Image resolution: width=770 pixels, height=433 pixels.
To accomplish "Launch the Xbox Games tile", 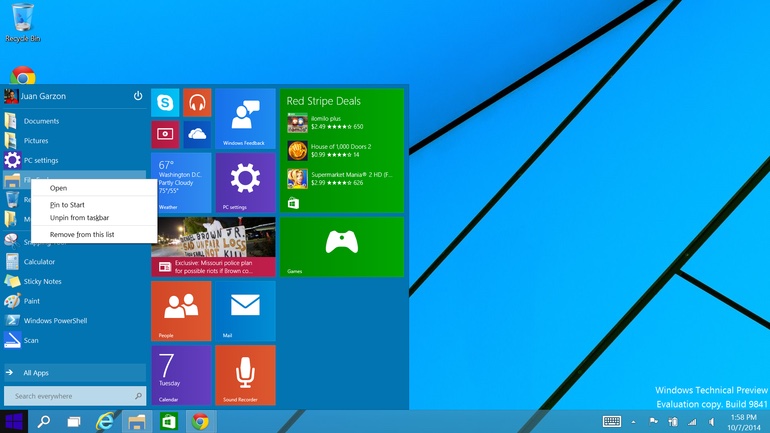I will [342, 246].
